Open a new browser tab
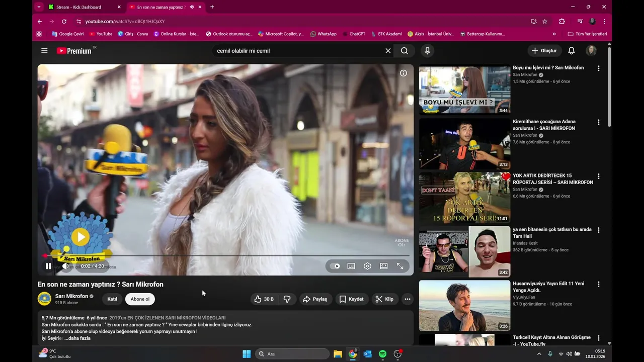 (x=212, y=7)
